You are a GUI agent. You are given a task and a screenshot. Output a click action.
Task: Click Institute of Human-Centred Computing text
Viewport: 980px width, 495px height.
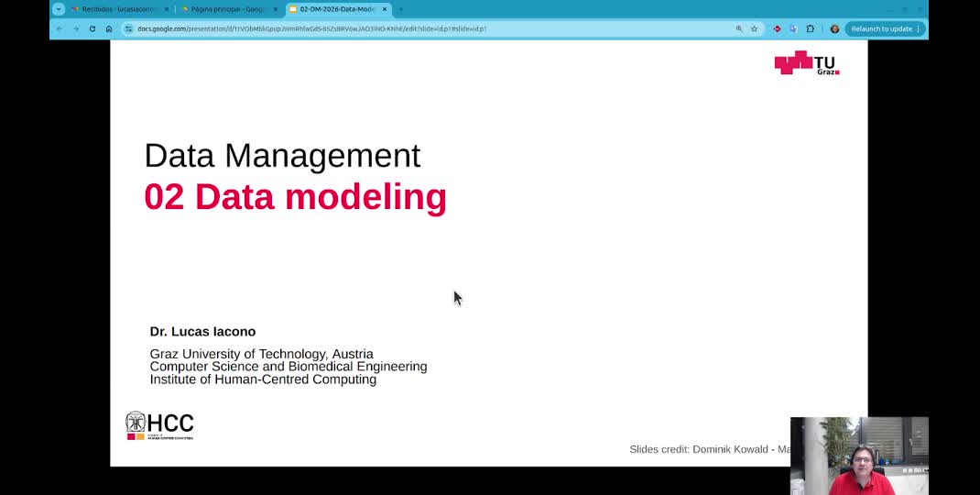point(263,379)
